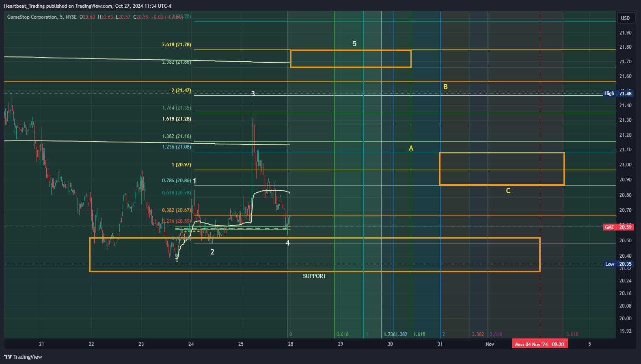Select the green 0.618 time zone label
The image size is (641, 364).
[342, 334]
